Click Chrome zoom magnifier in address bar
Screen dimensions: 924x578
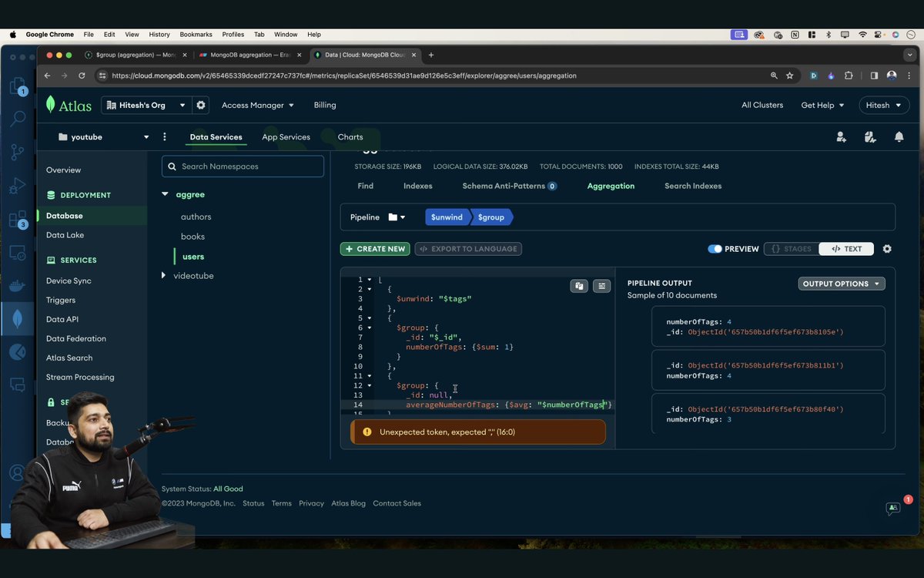click(774, 76)
